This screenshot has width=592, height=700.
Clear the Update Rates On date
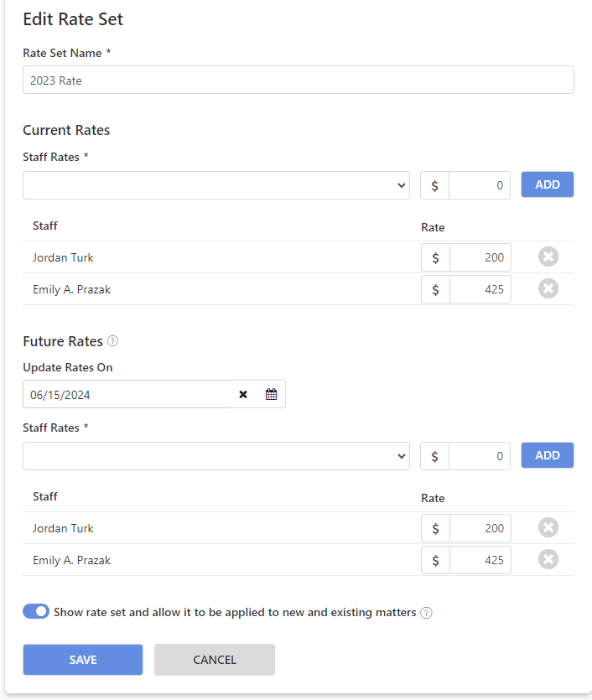[243, 394]
